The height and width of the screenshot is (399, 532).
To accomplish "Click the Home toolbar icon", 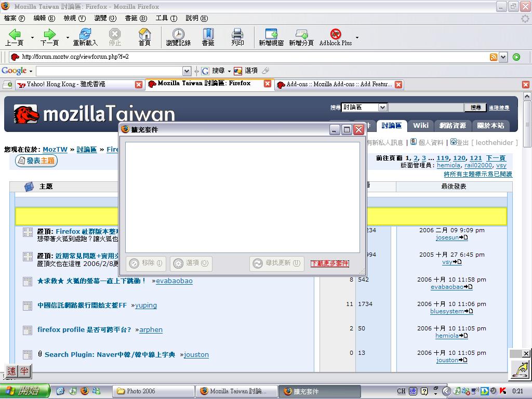I will 144,37.
